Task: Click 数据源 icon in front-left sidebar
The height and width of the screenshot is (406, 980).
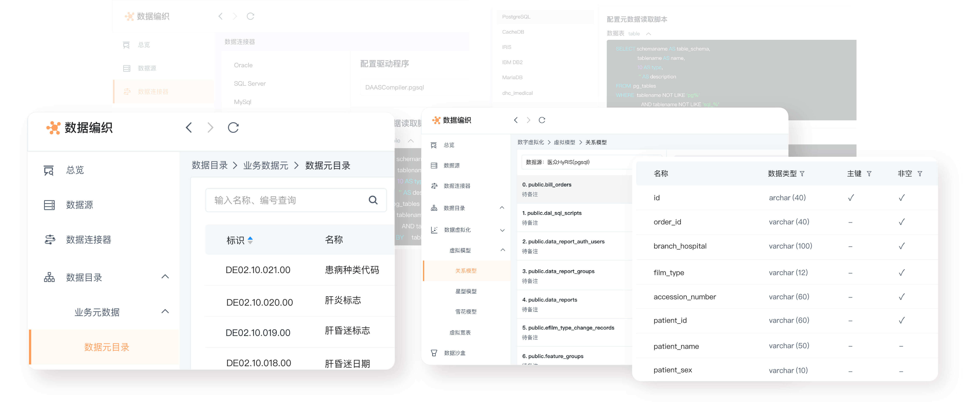Action: pos(49,205)
